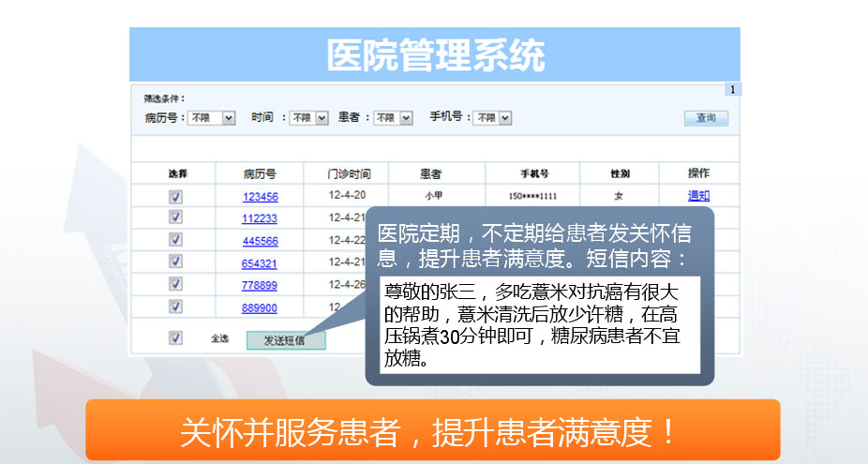Image resolution: width=868 pixels, height=464 pixels.
Task: View medical record 445566
Action: point(260,241)
